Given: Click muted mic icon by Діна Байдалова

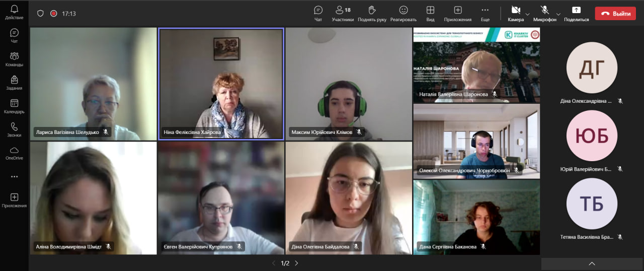Looking at the screenshot, I should 356,246.
